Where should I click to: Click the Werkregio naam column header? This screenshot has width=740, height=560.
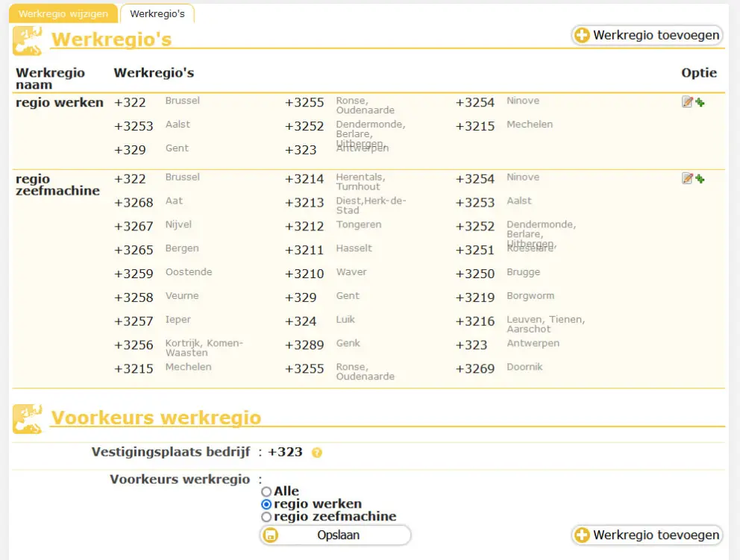tap(50, 79)
